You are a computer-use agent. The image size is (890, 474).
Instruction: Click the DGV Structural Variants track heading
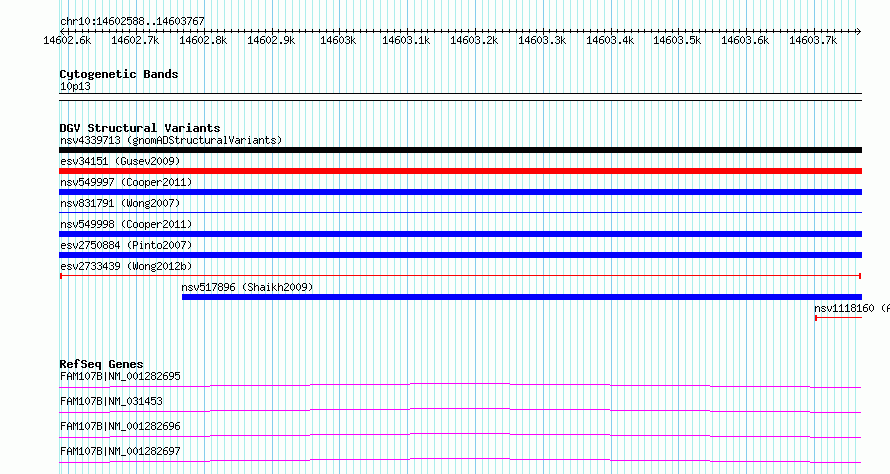pos(140,128)
